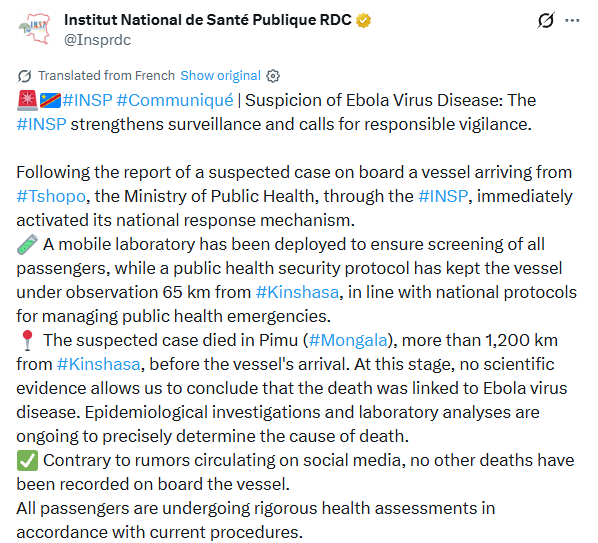The image size is (598, 543).
Task: Click the green checkmark emoji
Action: pyautogui.click(x=27, y=460)
